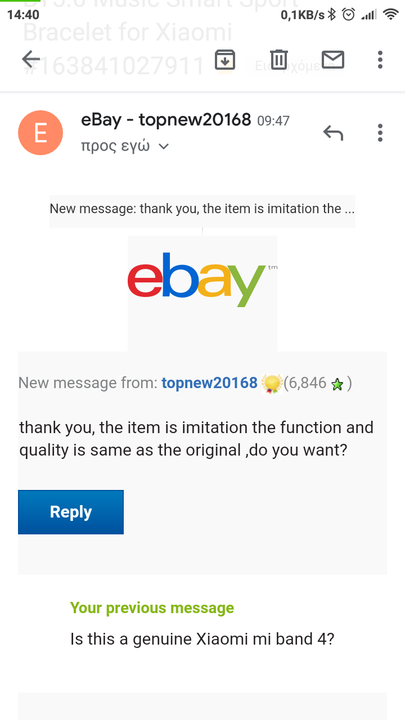Delete email using trash icon
Image resolution: width=405 pixels, height=720 pixels.
pyautogui.click(x=279, y=60)
